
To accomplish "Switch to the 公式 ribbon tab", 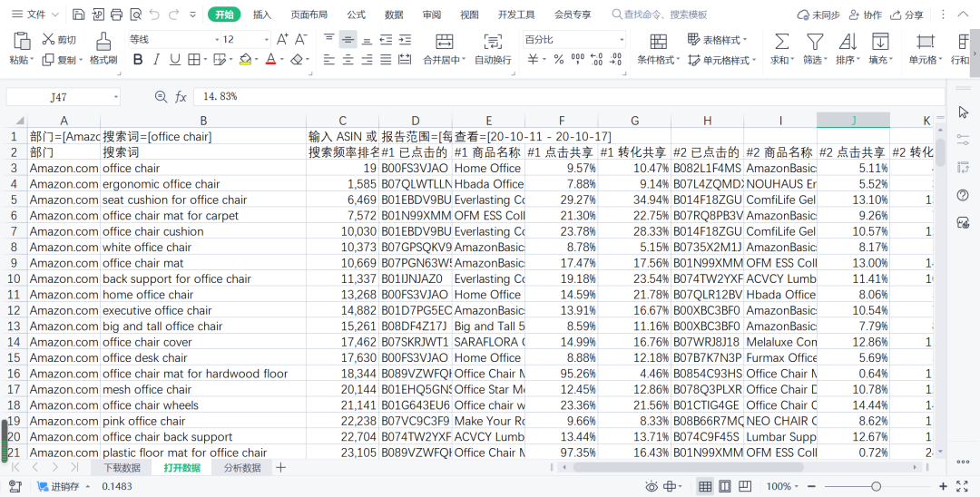I will 357,15.
